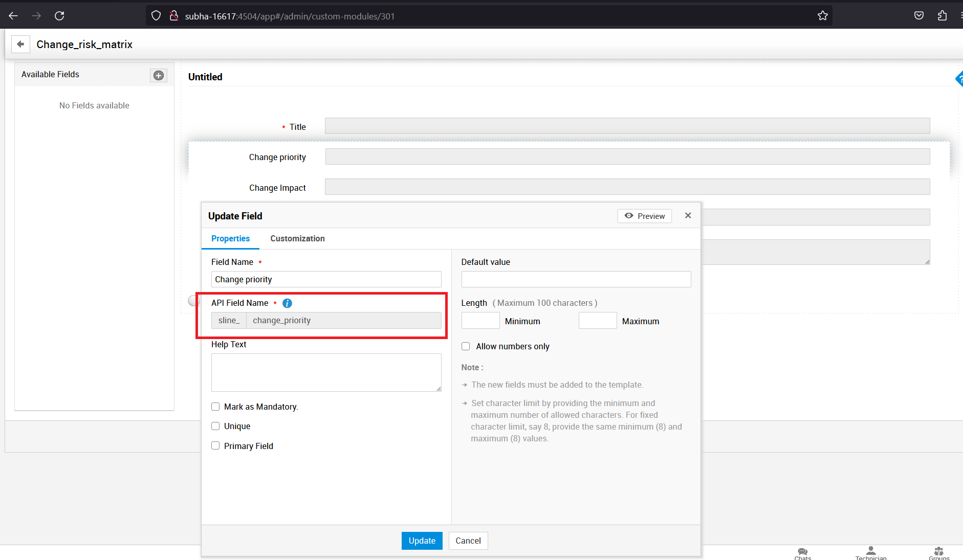
Task: Toggle Allow numbers only checkbox
Action: tap(466, 346)
